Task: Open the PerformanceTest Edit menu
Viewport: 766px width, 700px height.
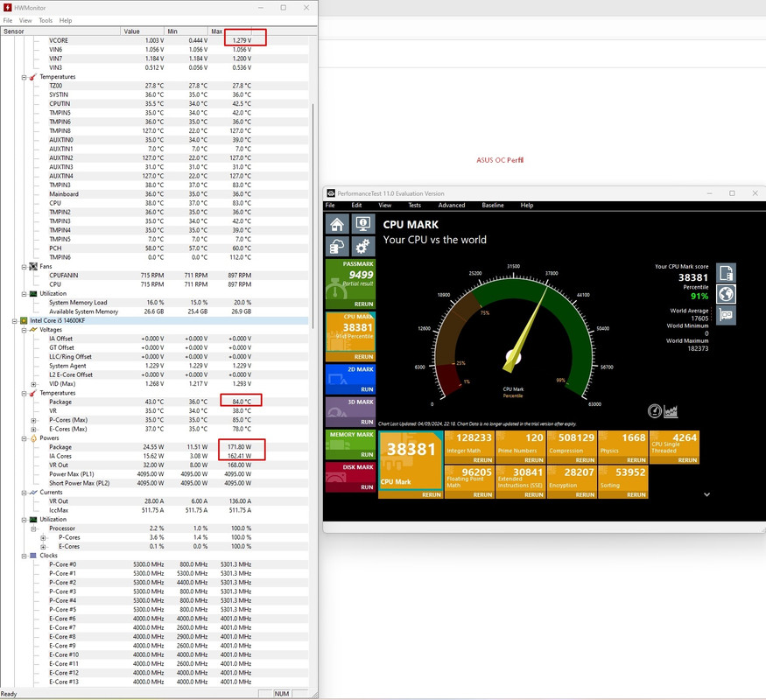Action: click(x=356, y=205)
